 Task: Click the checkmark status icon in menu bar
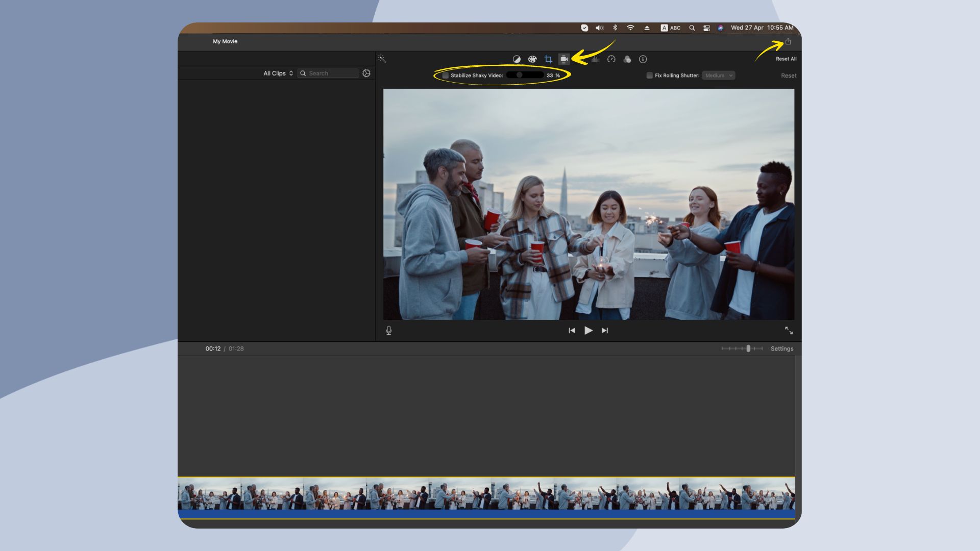[584, 28]
